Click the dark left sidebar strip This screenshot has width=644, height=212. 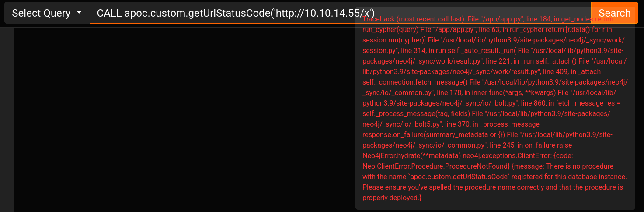pos(7,119)
